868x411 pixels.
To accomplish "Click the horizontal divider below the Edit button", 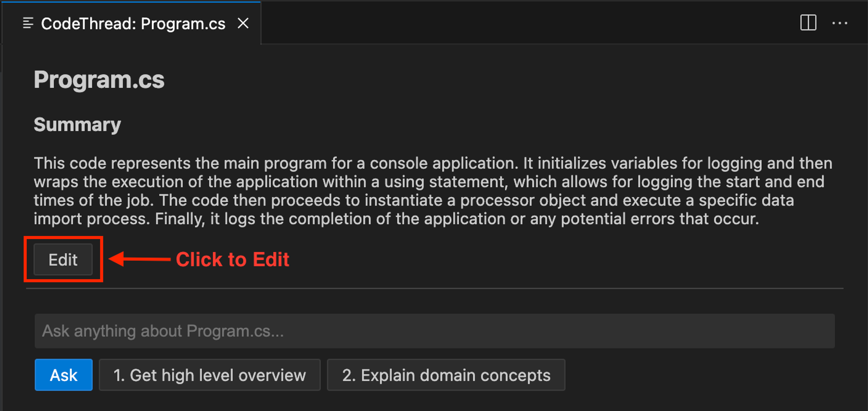I will 434,288.
